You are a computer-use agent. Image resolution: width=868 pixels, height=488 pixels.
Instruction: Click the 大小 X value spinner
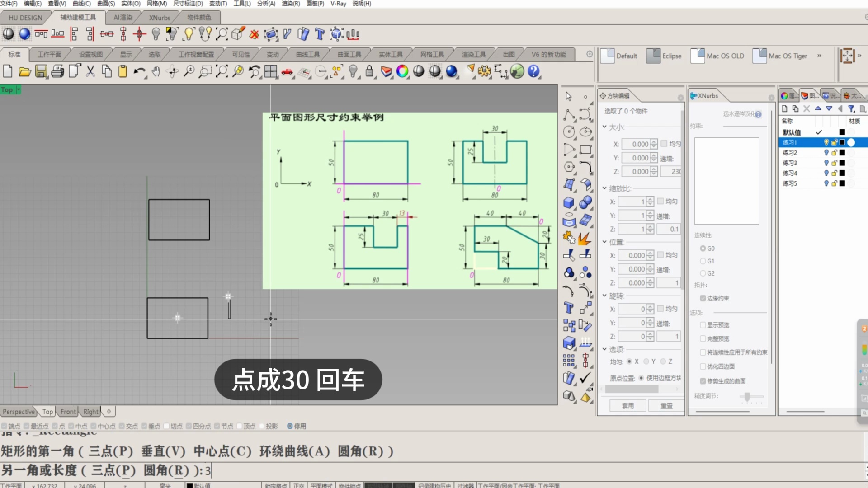pyautogui.click(x=654, y=144)
